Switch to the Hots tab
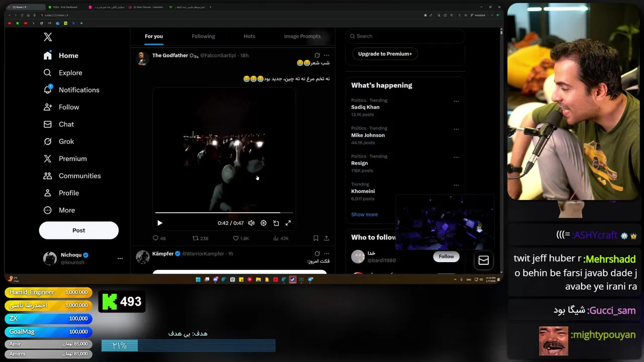This screenshot has width=644, height=362. (x=250, y=36)
